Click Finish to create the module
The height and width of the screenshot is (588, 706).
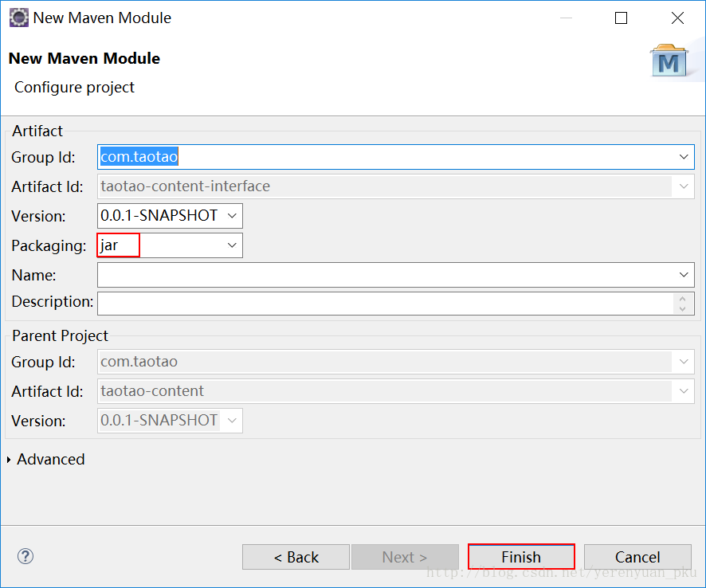(521, 557)
